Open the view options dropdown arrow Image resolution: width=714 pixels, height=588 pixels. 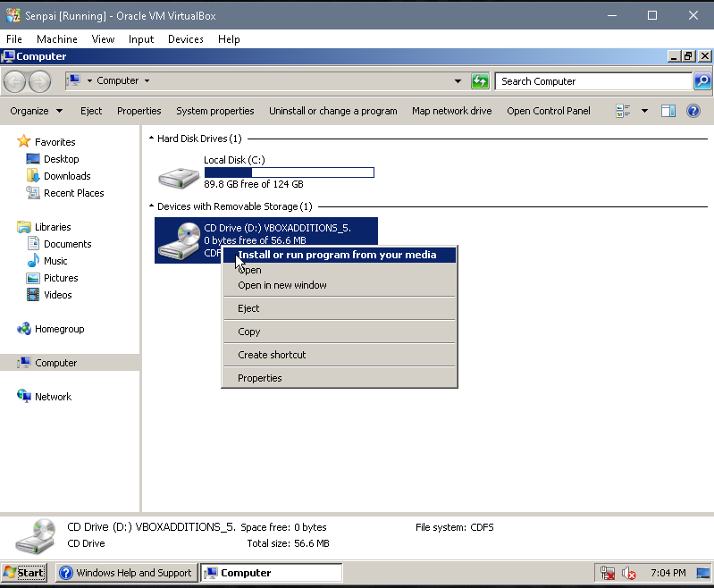(x=644, y=111)
